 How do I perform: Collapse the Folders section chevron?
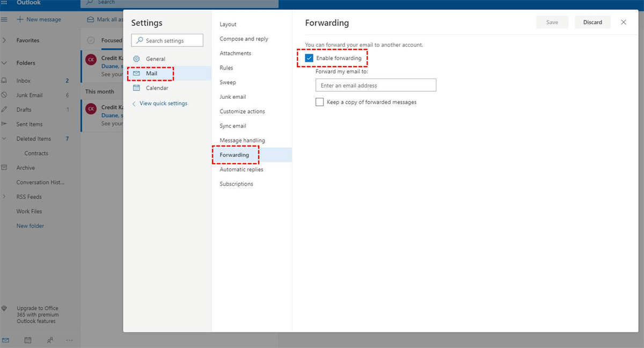pyautogui.click(x=4, y=63)
